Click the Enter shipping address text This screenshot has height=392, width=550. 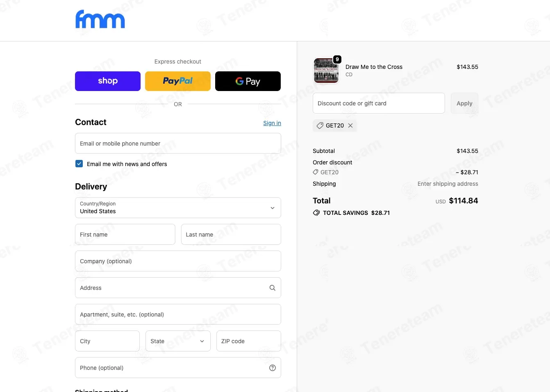pyautogui.click(x=448, y=184)
